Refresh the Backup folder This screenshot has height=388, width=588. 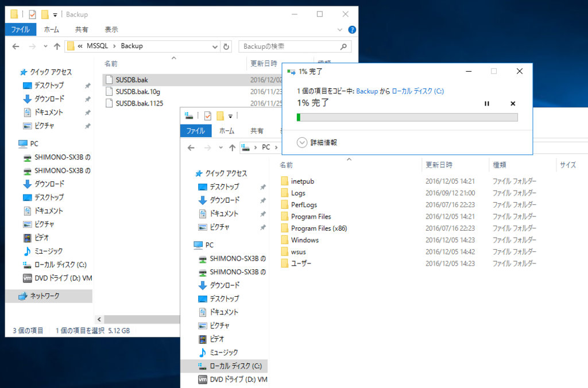click(226, 46)
